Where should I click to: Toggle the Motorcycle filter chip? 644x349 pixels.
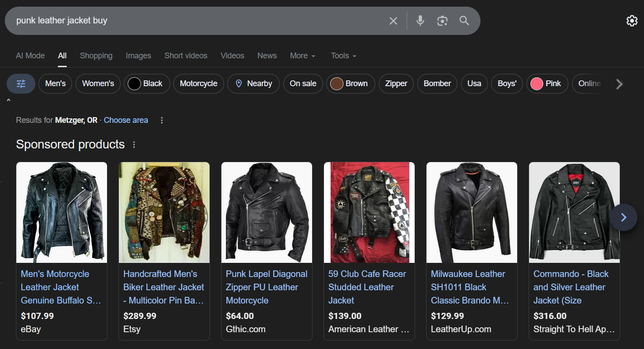(198, 83)
